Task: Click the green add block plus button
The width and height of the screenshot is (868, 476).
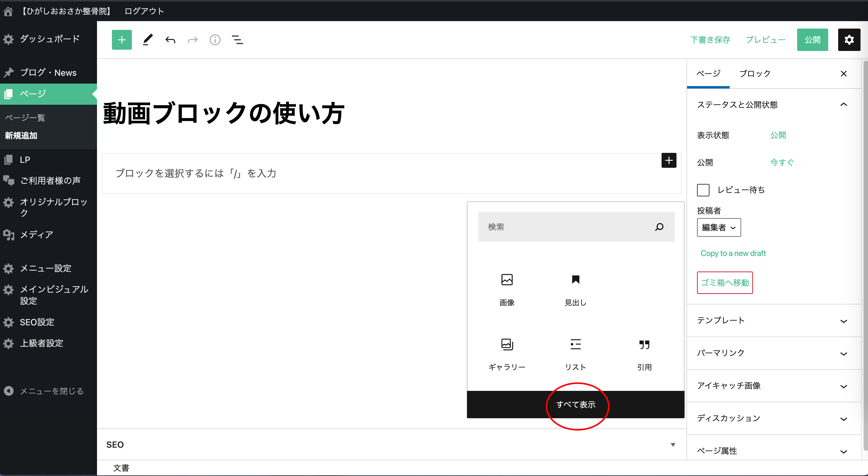Action: pos(122,40)
